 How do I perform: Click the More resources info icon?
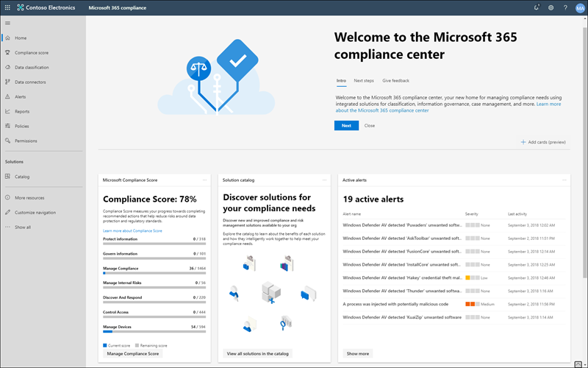[7, 197]
